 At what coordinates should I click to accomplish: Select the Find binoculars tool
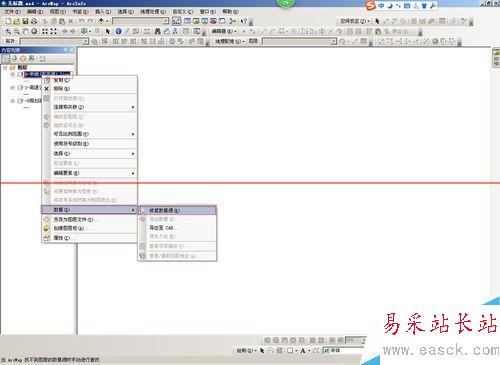tap(157, 31)
